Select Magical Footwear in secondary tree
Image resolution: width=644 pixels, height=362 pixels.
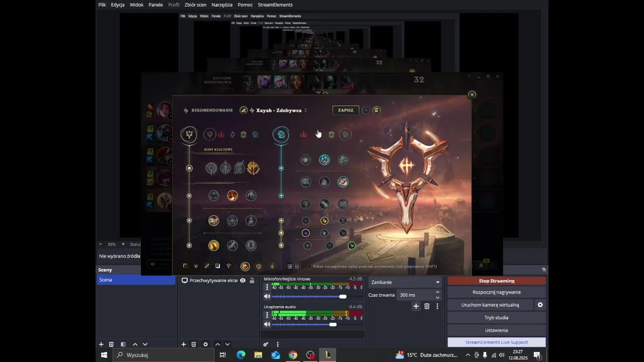click(325, 160)
